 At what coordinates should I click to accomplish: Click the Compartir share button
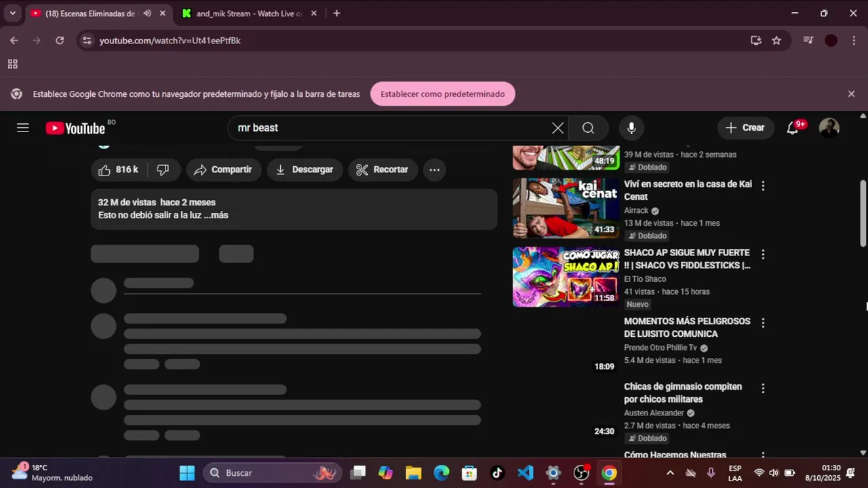tap(223, 169)
